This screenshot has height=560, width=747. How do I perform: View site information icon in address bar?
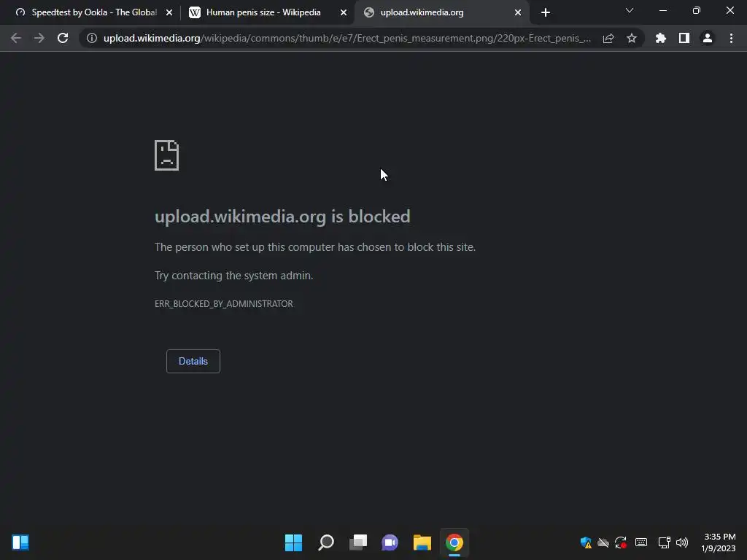click(x=92, y=38)
